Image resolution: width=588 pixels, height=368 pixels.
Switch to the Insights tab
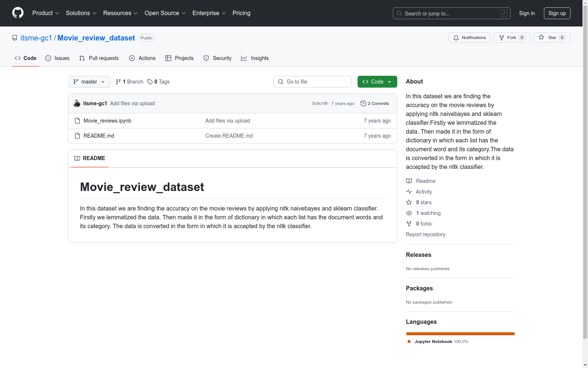tap(255, 58)
